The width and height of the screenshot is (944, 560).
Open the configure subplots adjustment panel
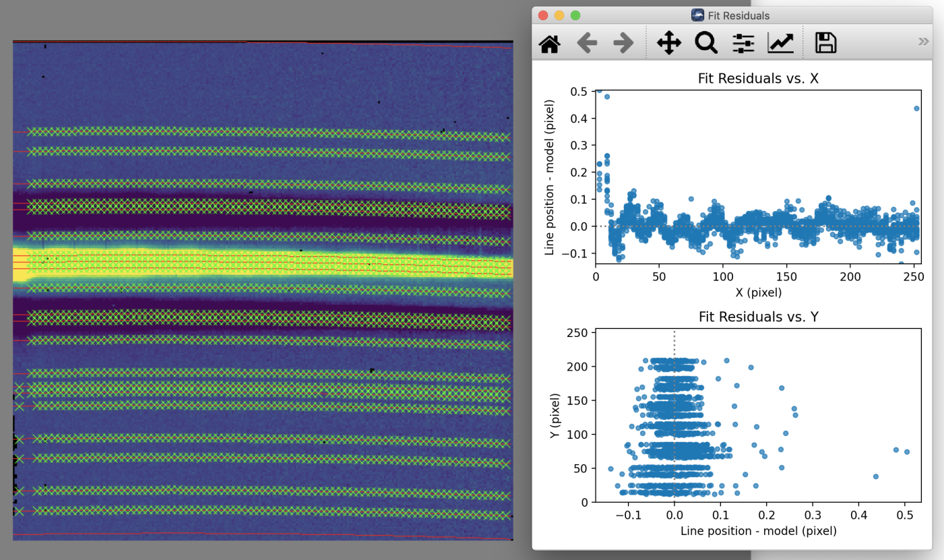[743, 42]
